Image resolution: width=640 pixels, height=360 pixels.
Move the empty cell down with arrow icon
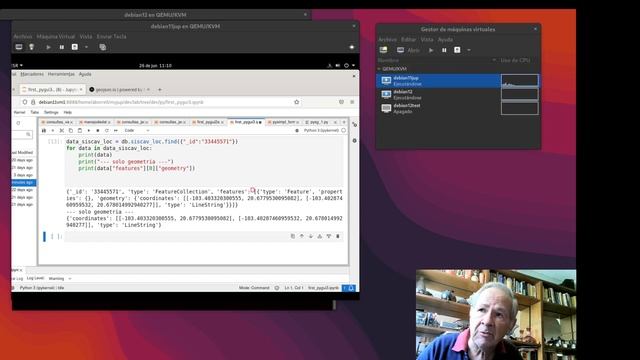[x=311, y=236]
